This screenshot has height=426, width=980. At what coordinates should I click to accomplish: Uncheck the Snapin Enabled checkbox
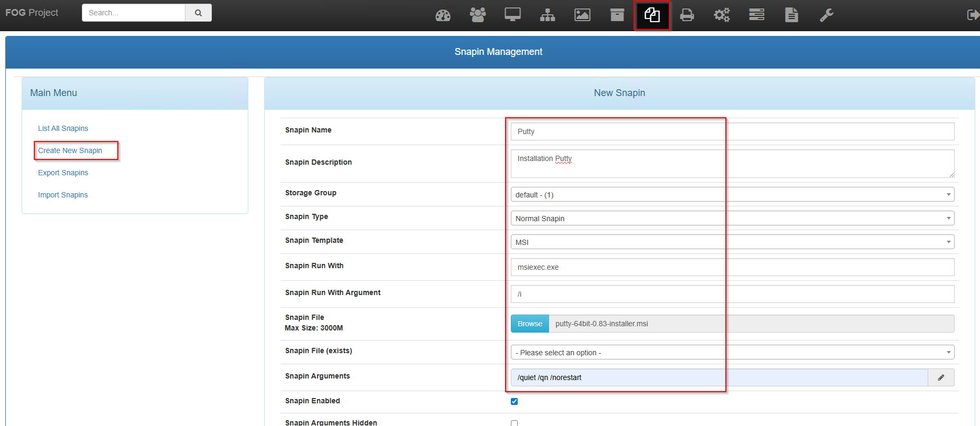[x=514, y=402]
